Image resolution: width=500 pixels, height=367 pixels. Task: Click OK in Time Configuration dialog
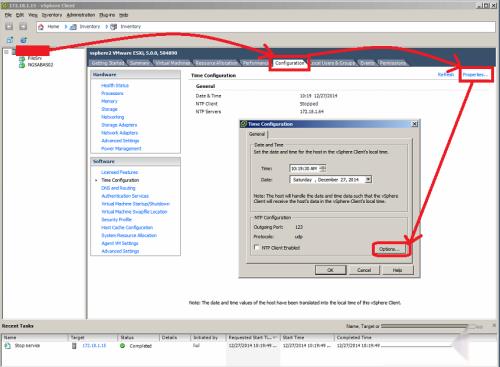(330, 270)
